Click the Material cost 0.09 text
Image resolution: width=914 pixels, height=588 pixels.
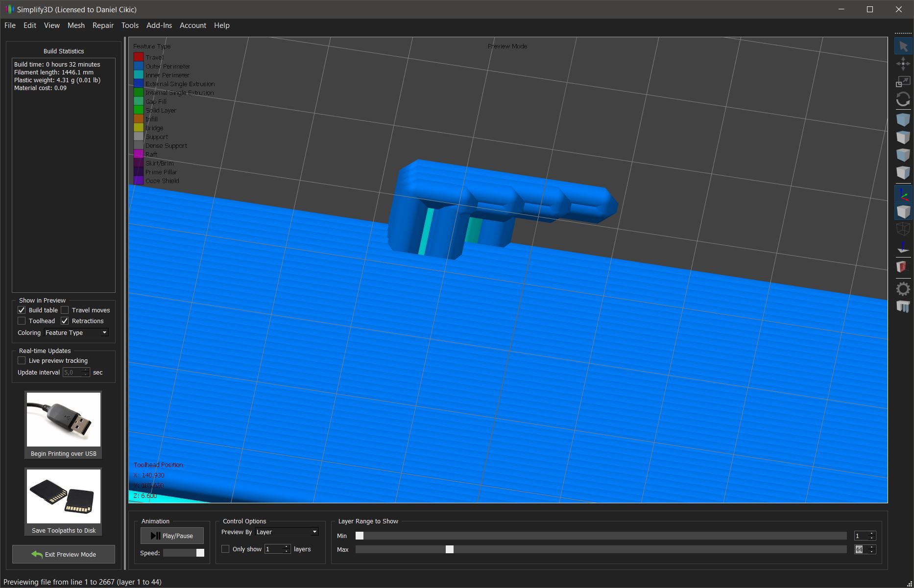(40, 88)
